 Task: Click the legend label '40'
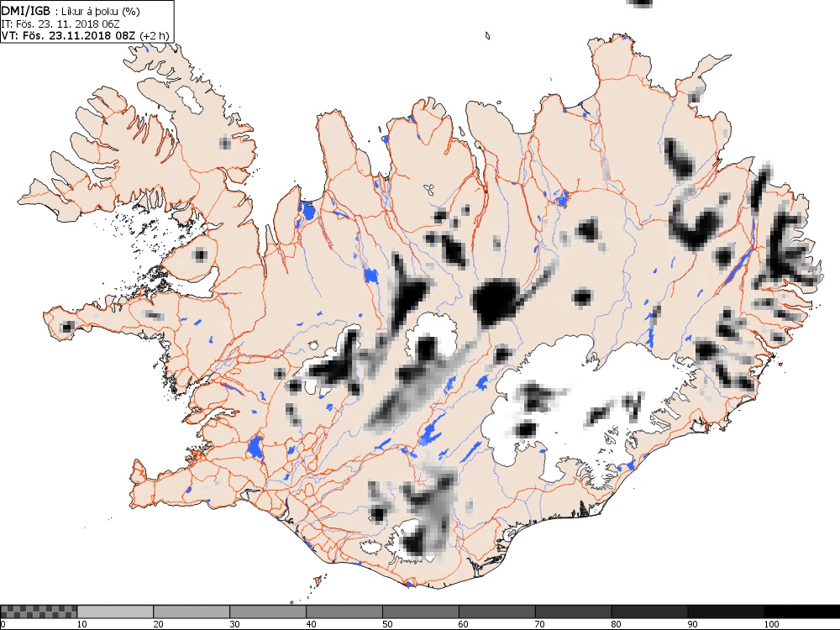point(311,624)
